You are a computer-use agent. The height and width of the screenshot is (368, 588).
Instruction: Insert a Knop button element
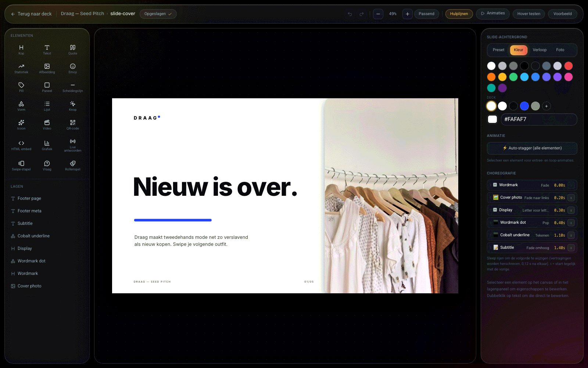(x=73, y=106)
